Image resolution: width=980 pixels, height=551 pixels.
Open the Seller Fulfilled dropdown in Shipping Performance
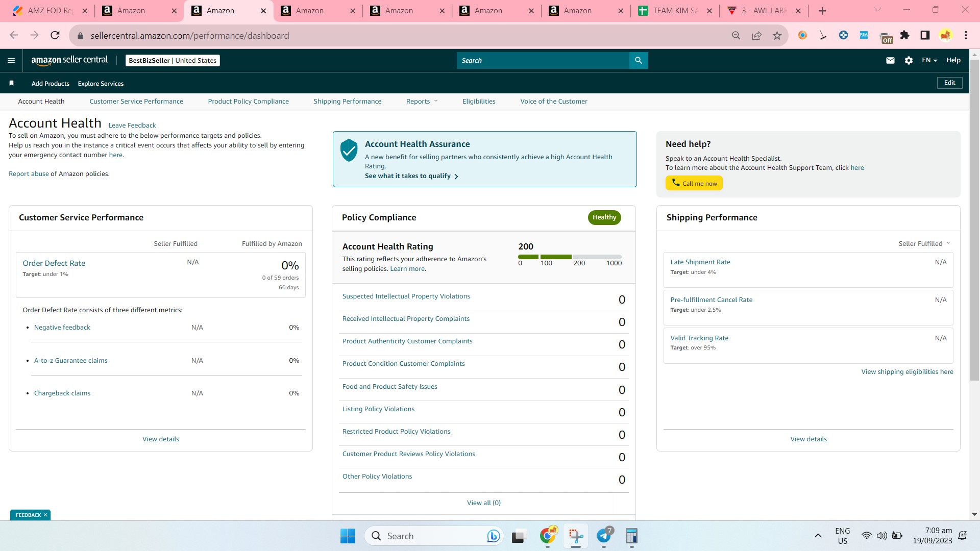point(924,243)
